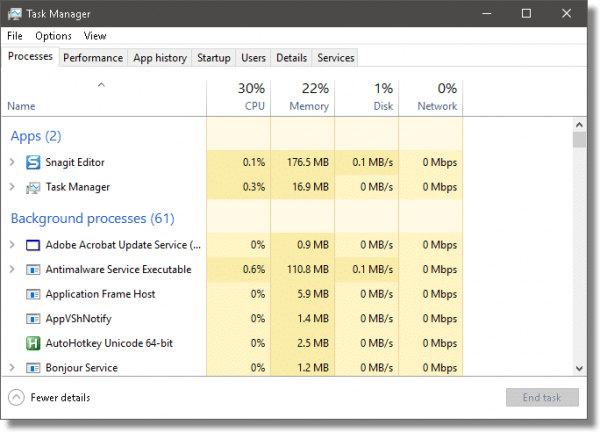The image size is (600, 432).
Task: Click the 176.5 MB memory value
Action: pyautogui.click(x=308, y=162)
